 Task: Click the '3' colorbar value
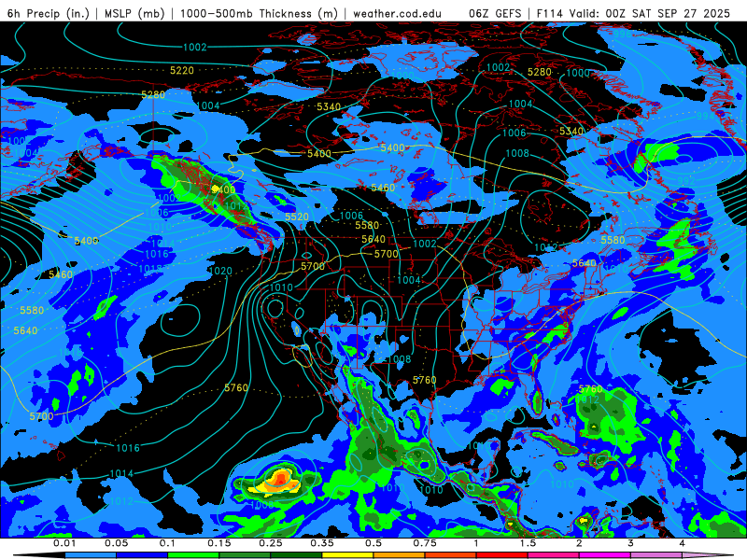(631, 543)
